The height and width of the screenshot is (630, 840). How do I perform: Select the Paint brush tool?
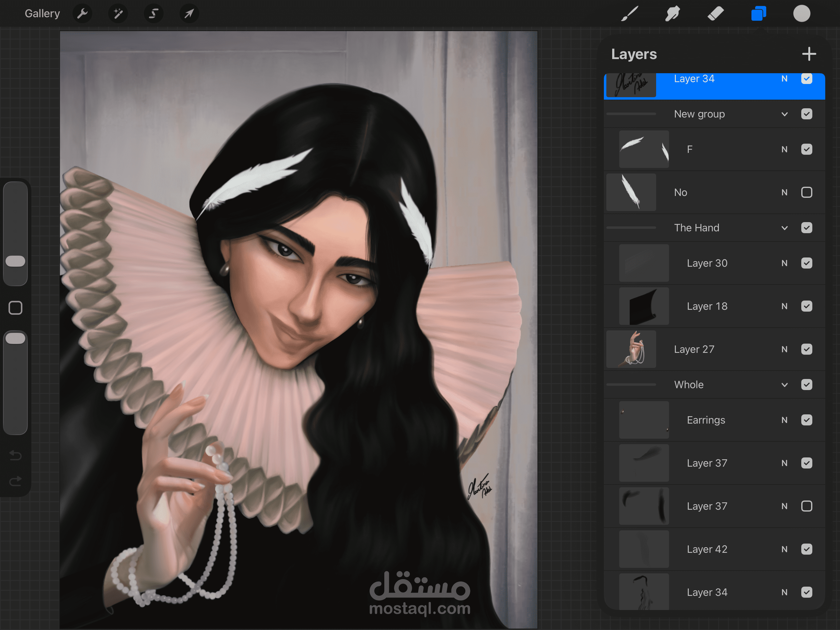pyautogui.click(x=629, y=14)
